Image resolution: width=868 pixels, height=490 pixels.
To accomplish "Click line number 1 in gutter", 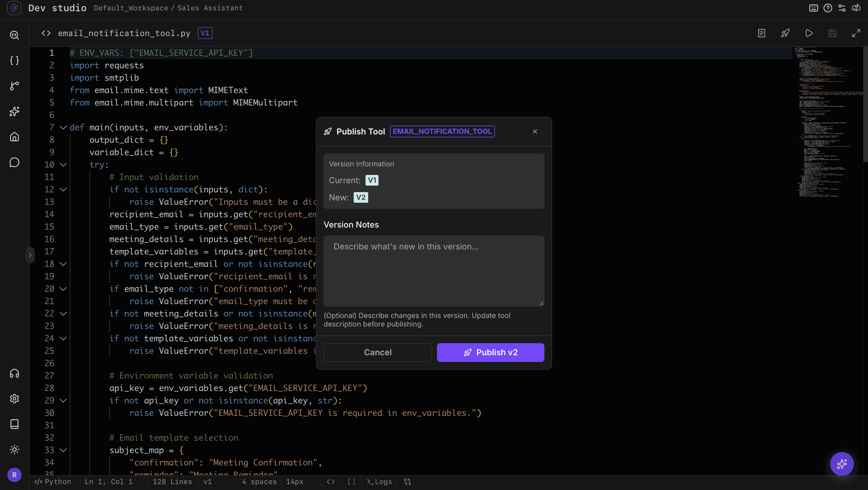I will 52,53.
